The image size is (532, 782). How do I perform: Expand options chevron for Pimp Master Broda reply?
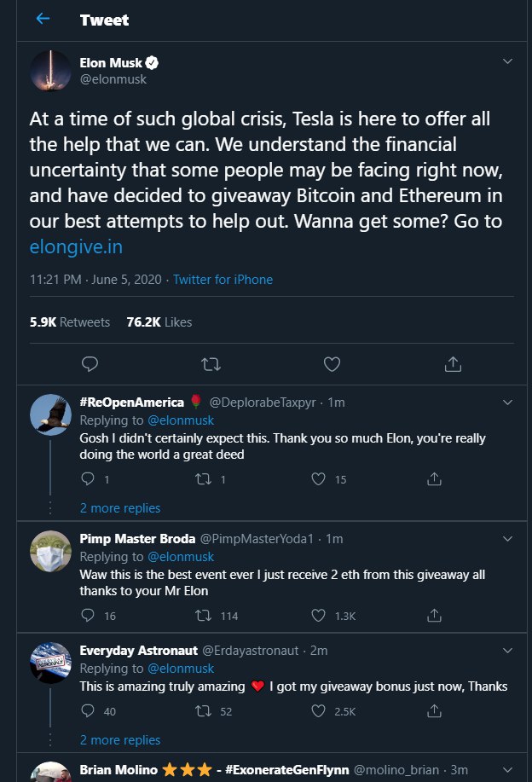coord(507,539)
